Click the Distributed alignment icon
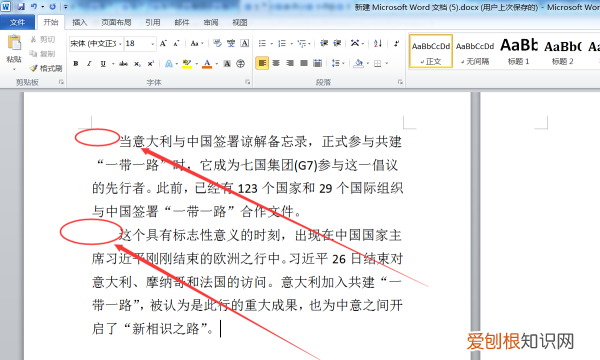The height and width of the screenshot is (360, 600). click(317, 63)
